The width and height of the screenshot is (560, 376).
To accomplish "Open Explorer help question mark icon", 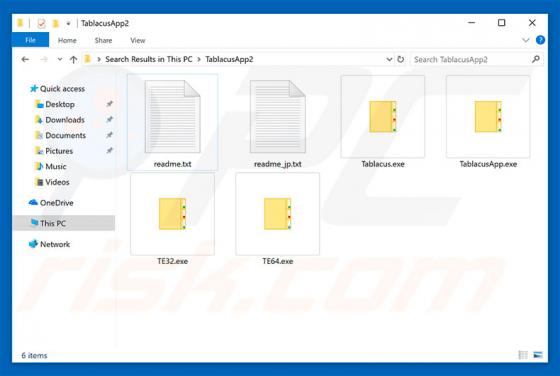I will point(540,40).
